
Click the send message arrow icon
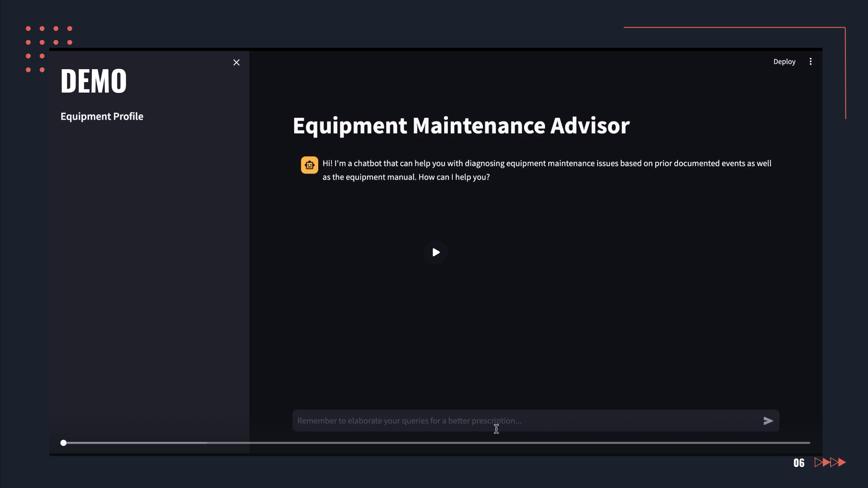click(x=768, y=421)
